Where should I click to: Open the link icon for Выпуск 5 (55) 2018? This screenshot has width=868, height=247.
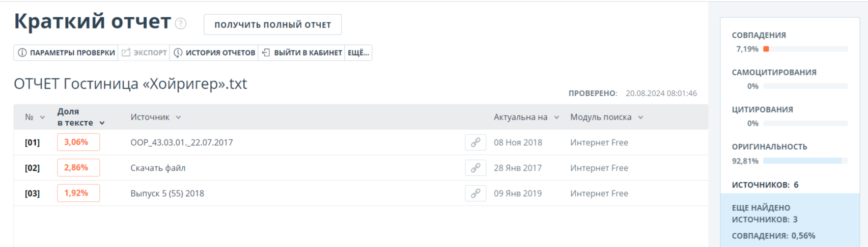pyautogui.click(x=475, y=194)
